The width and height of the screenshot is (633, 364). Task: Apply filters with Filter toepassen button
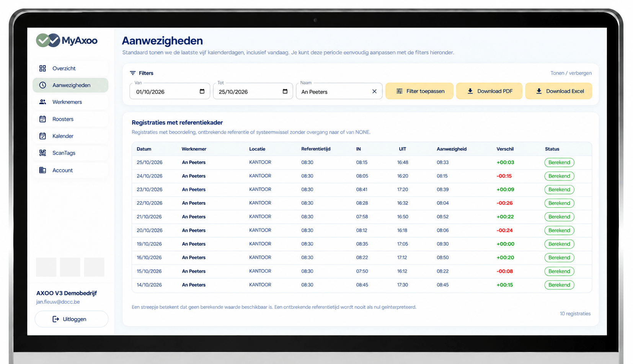click(x=419, y=91)
